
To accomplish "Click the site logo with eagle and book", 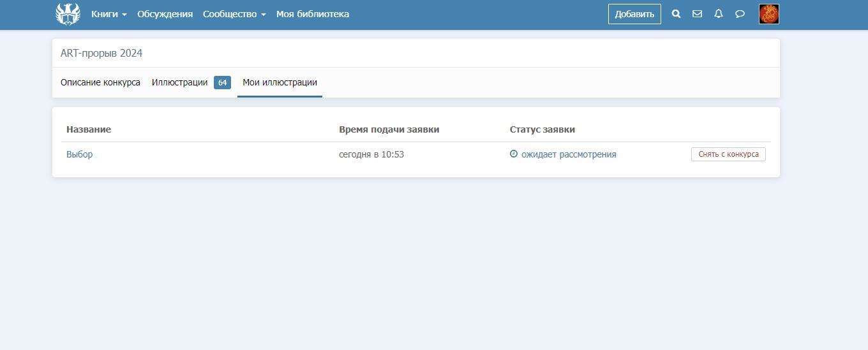I will [x=68, y=14].
